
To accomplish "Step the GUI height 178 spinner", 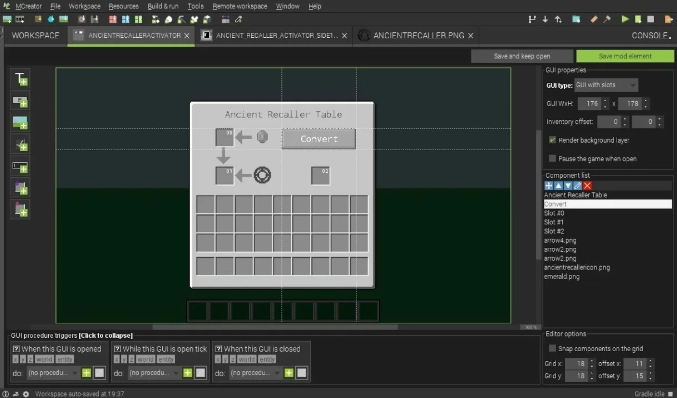I will 645,104.
